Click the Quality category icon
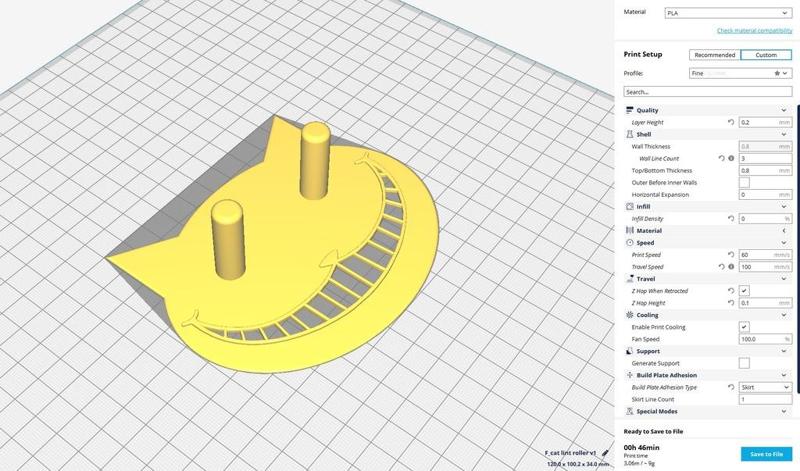The width and height of the screenshot is (800, 471). click(630, 110)
